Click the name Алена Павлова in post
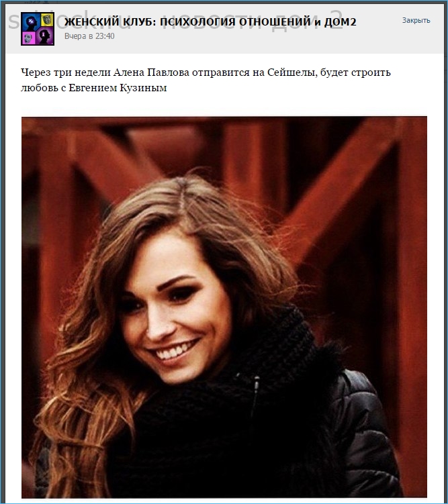This screenshot has height=504, width=448. (x=151, y=72)
